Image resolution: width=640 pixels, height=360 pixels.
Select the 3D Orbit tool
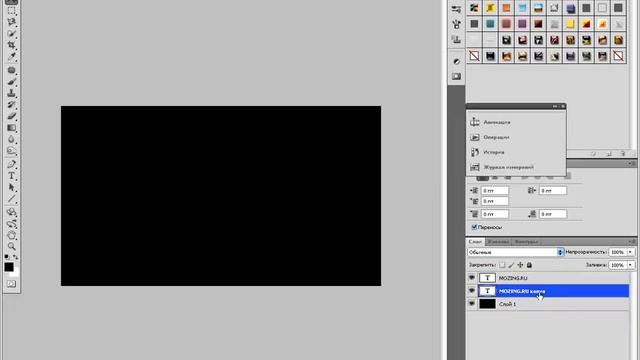(11, 224)
